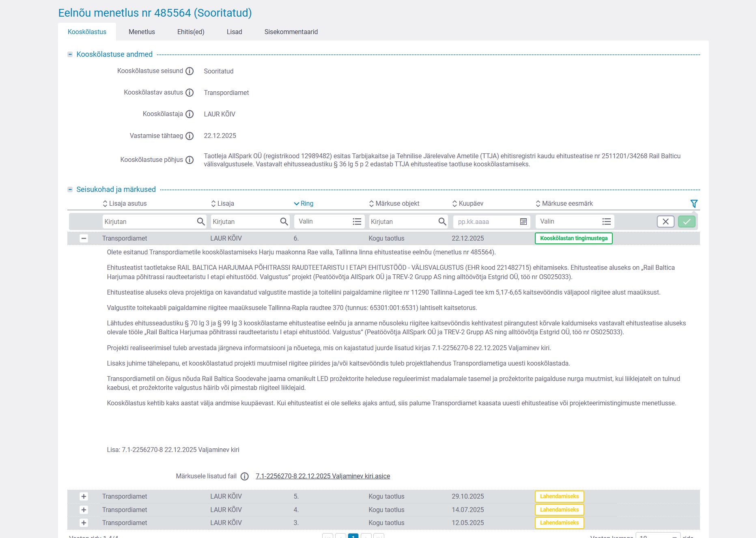Viewport: 756px width, 538px height.
Task: Collapse the Kooskõlastuse andmed section
Action: 70,54
